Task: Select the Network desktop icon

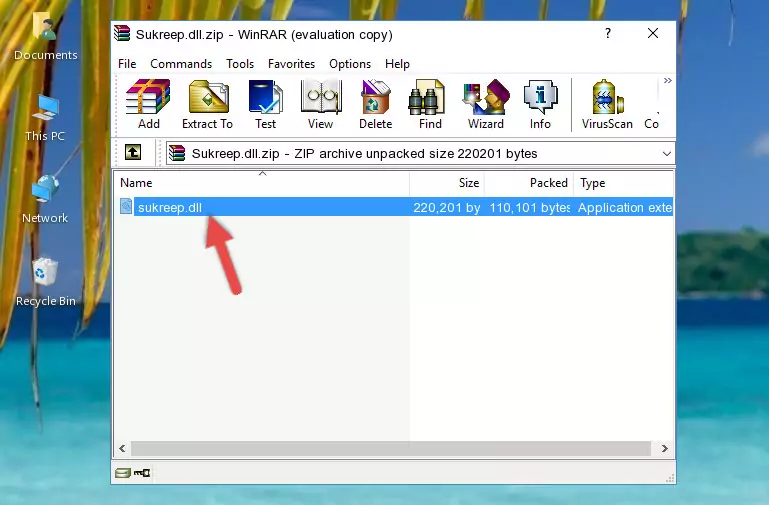Action: click(x=45, y=200)
